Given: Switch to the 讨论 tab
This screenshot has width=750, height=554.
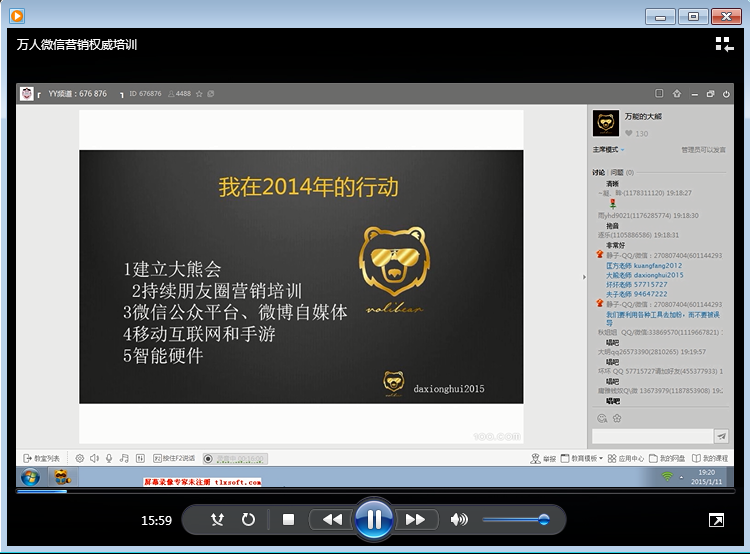Looking at the screenshot, I should tap(598, 172).
